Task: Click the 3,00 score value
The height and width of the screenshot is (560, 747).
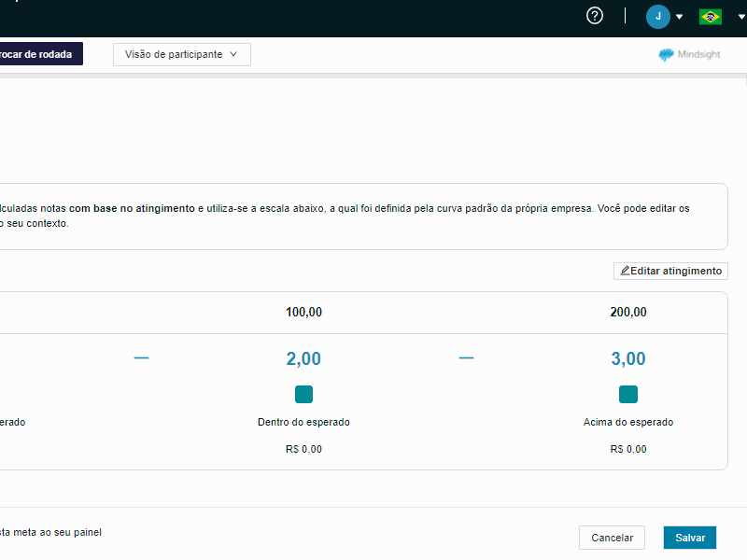Action: pos(627,358)
